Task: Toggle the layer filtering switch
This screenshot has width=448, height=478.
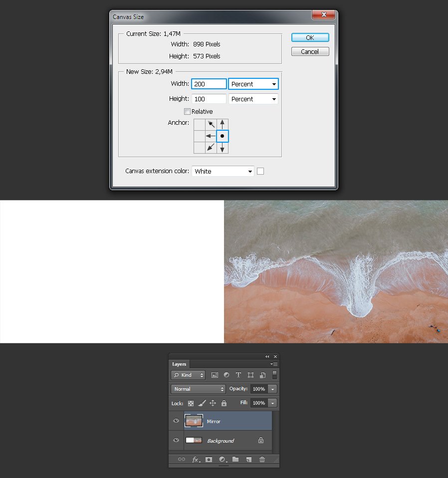Action: pos(274,375)
